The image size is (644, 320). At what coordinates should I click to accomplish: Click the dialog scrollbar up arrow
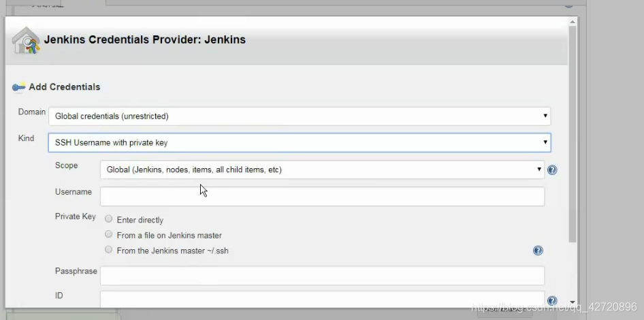tap(573, 21)
